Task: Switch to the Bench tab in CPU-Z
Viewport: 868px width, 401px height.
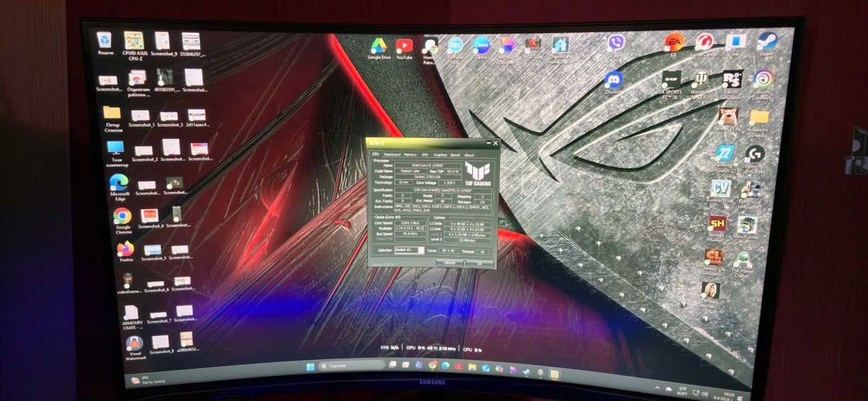Action: click(x=456, y=154)
